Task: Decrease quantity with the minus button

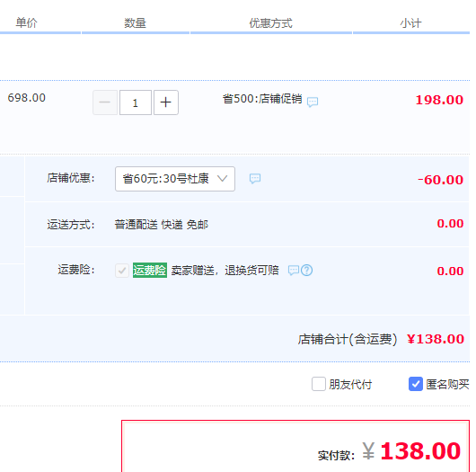Action: pos(105,102)
